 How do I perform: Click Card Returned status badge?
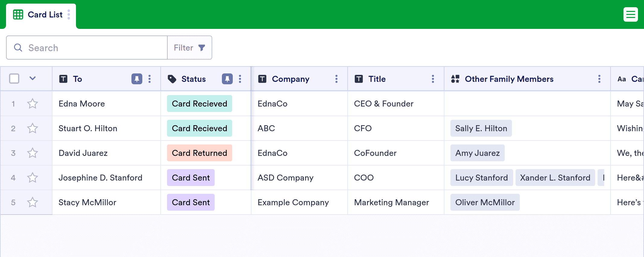click(199, 153)
